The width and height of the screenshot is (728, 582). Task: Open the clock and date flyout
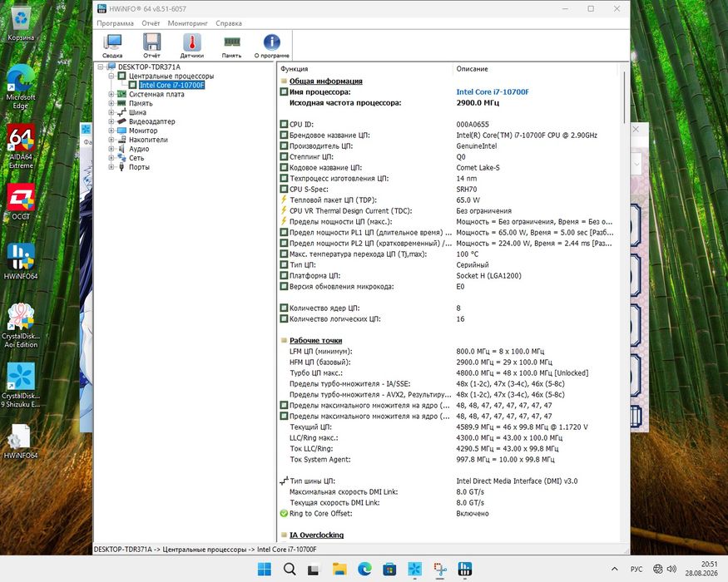701,569
